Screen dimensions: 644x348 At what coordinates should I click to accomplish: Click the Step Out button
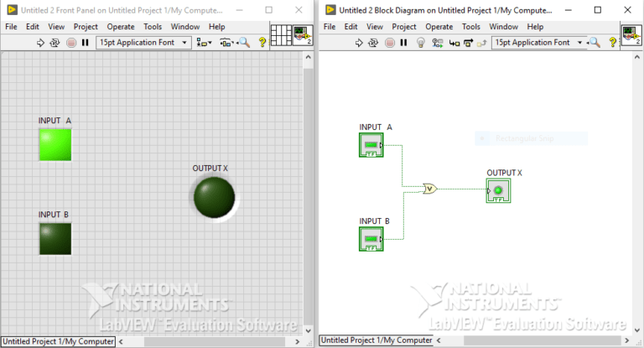[482, 43]
